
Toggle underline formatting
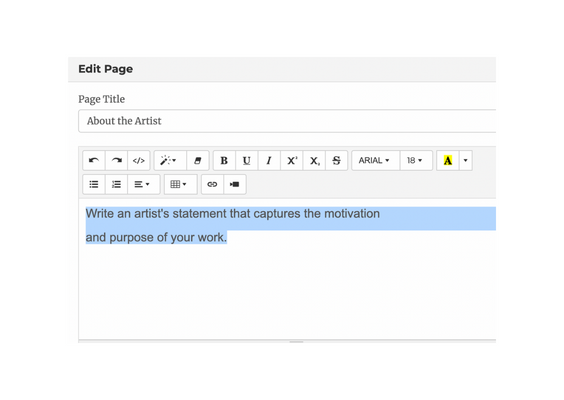coord(246,160)
